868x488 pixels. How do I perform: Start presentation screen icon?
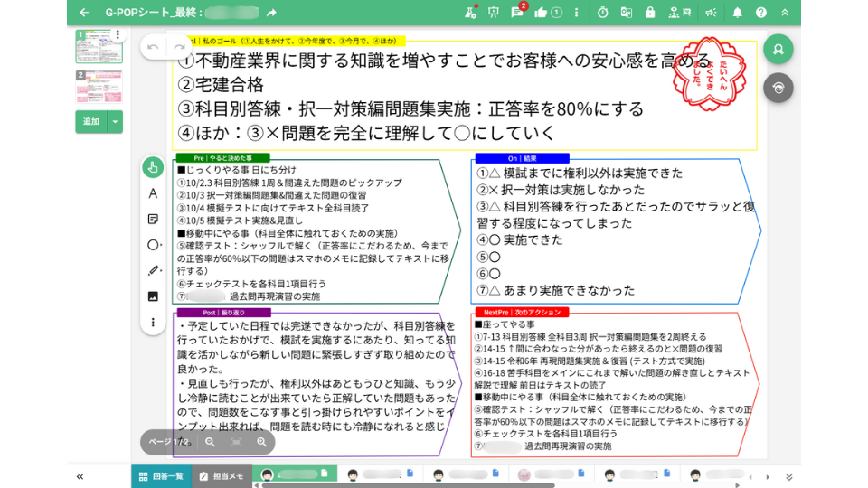click(x=494, y=12)
